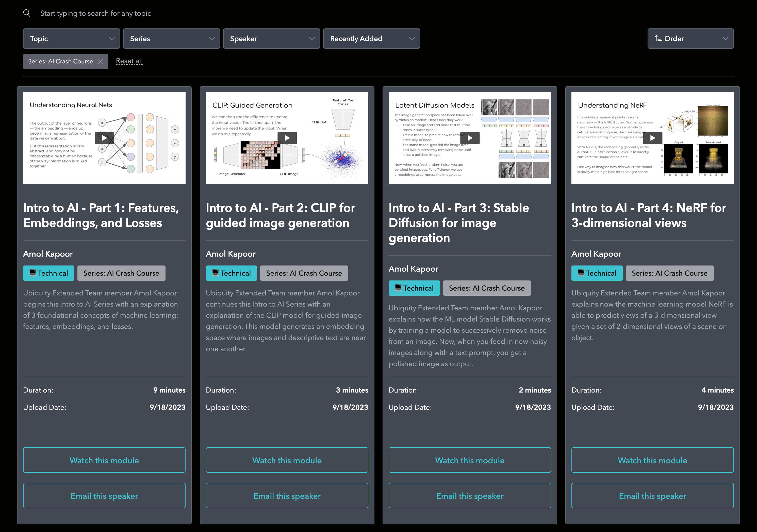
Task: Open the Speaker dropdown
Action: tap(271, 39)
